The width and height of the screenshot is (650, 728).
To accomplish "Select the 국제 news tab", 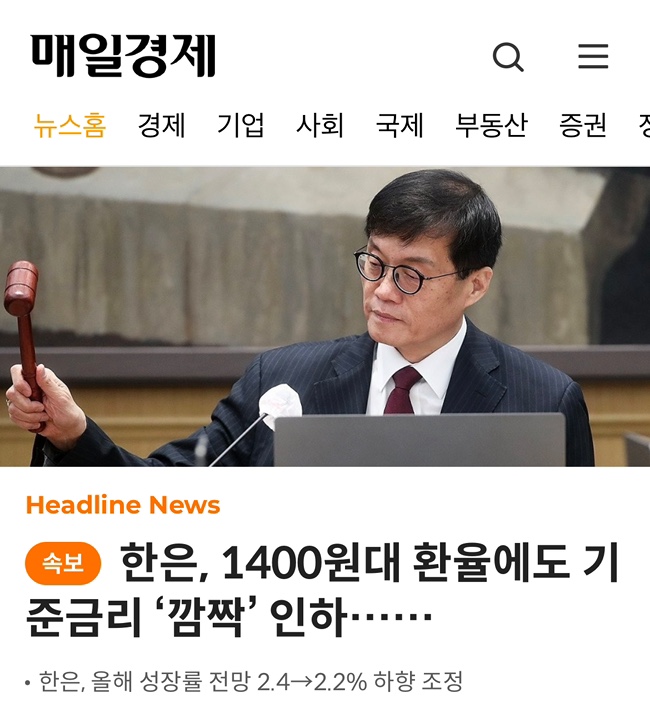I will tap(399, 125).
